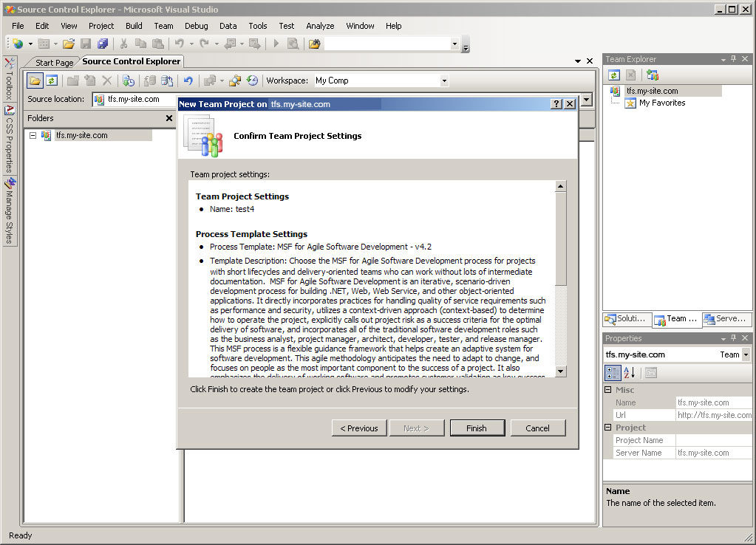
Task: Click Refresh icon in Source Control Explorer toolbar
Action: click(x=52, y=80)
